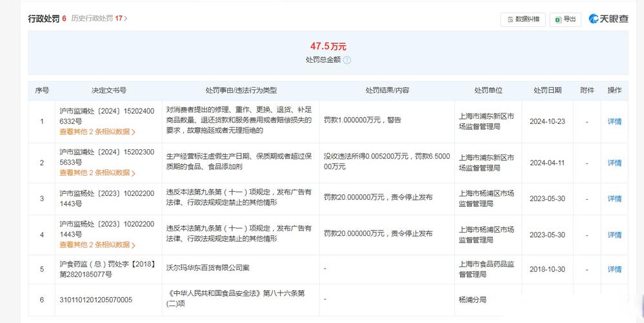Click the 处罚总金额 help question icon
The image size is (644, 323).
[347, 60]
